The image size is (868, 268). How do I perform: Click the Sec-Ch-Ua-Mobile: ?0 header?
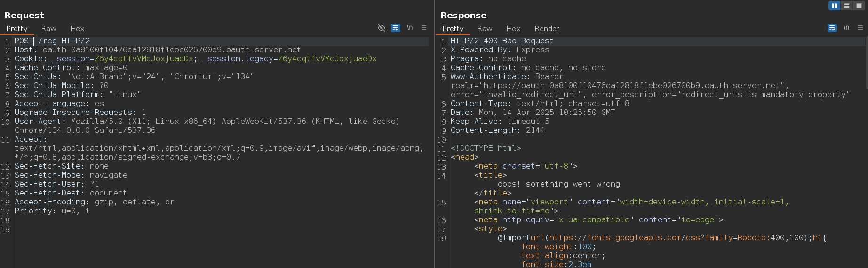point(62,86)
